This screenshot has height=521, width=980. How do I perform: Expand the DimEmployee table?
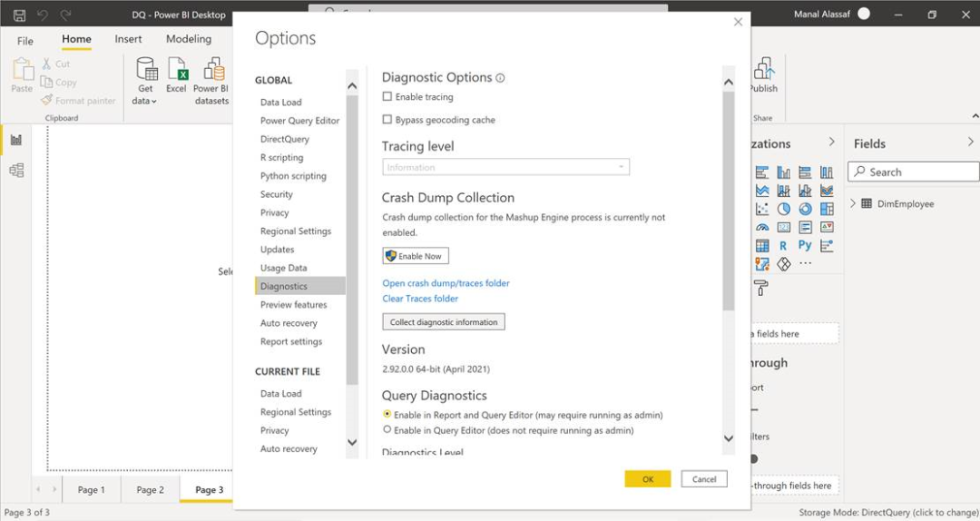(x=853, y=204)
